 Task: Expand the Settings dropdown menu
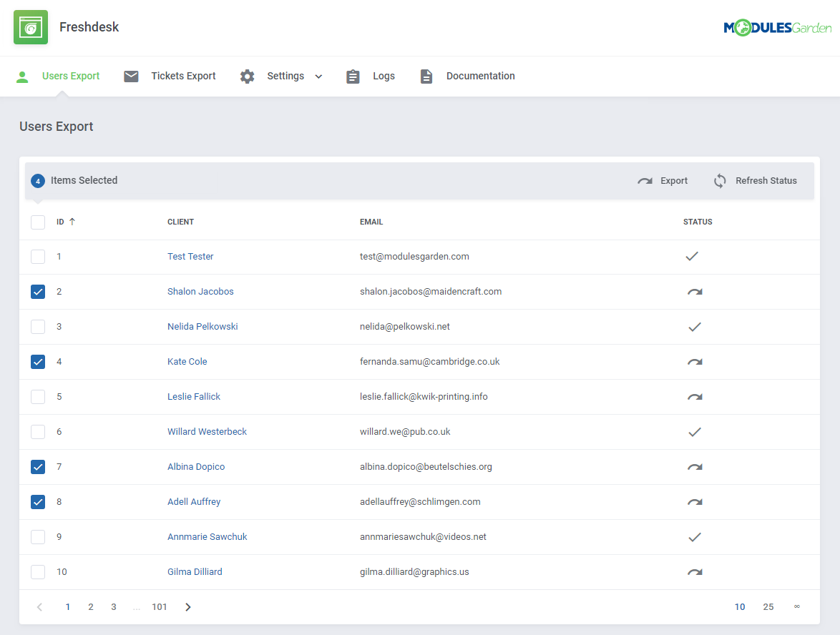click(x=318, y=76)
